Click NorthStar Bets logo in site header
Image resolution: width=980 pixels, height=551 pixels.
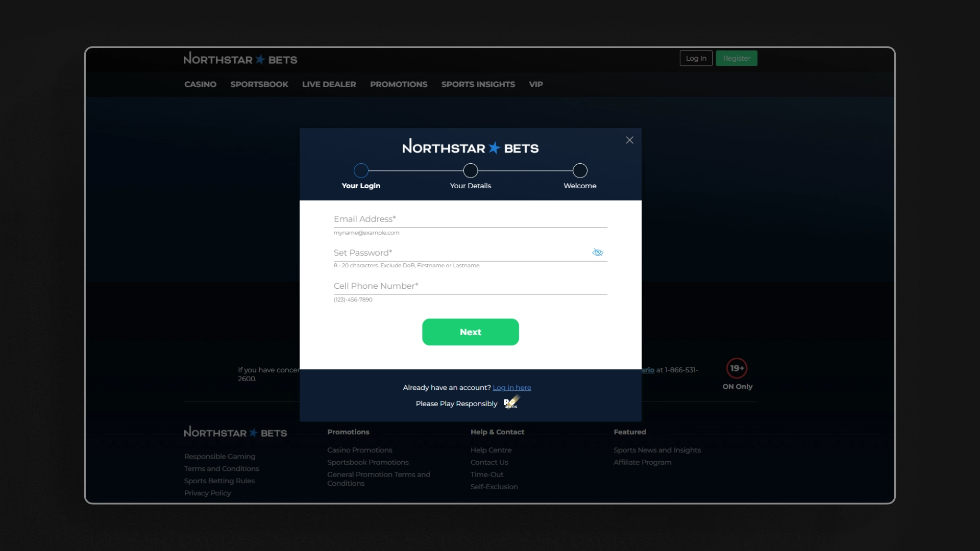pyautogui.click(x=240, y=59)
